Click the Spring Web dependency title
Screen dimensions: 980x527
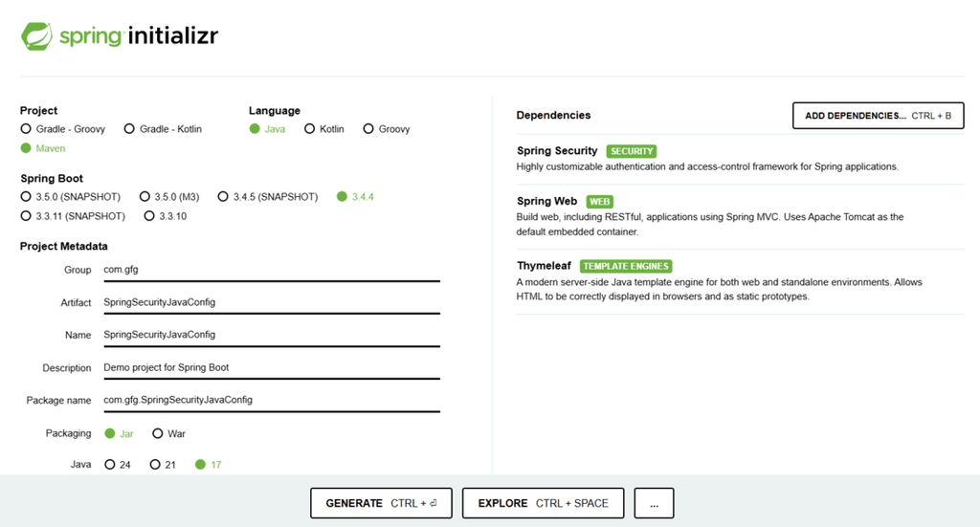coord(546,201)
